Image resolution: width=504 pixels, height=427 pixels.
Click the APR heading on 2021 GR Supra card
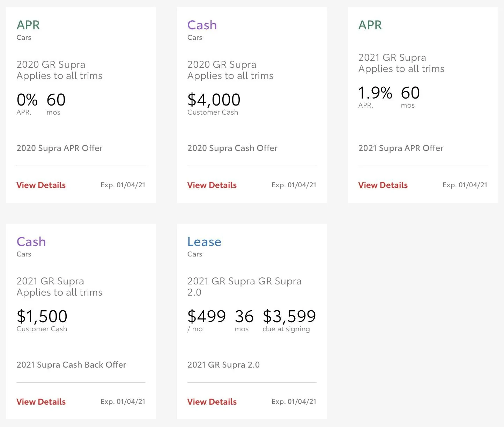click(370, 25)
